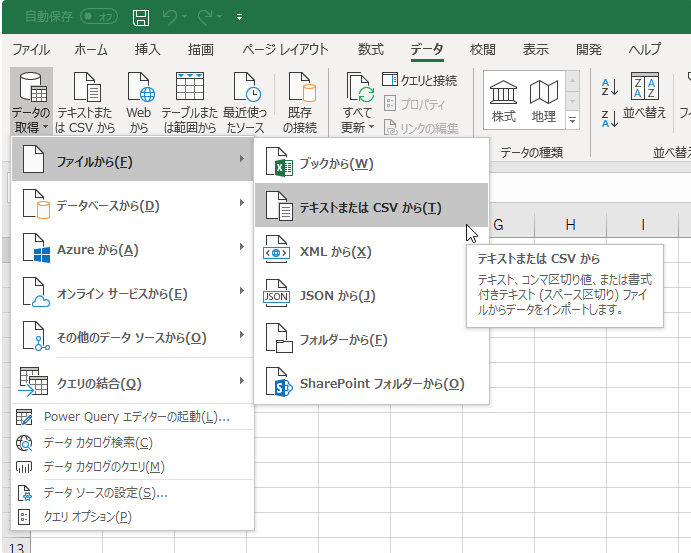Viewport: 691px width, 553px height.
Task: Click the Redo arrow icon
Action: tap(205, 17)
